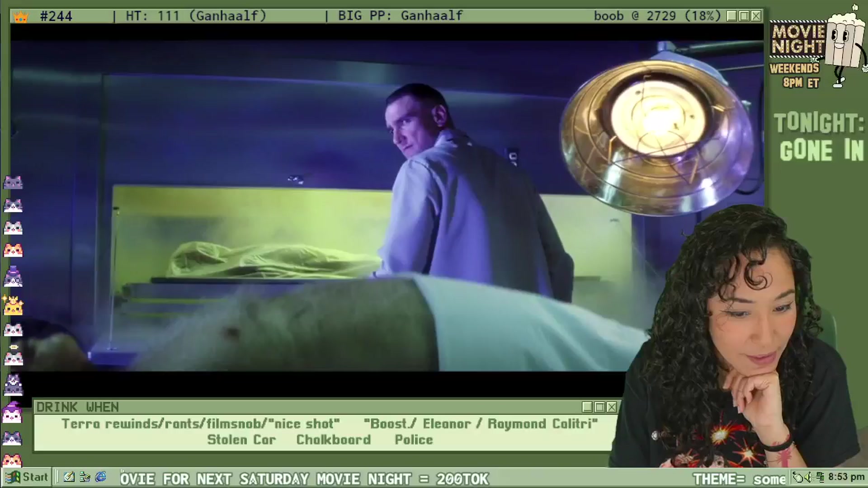The image size is (868, 488).
Task: Click the Stolen Car drink rule
Action: [x=241, y=440]
